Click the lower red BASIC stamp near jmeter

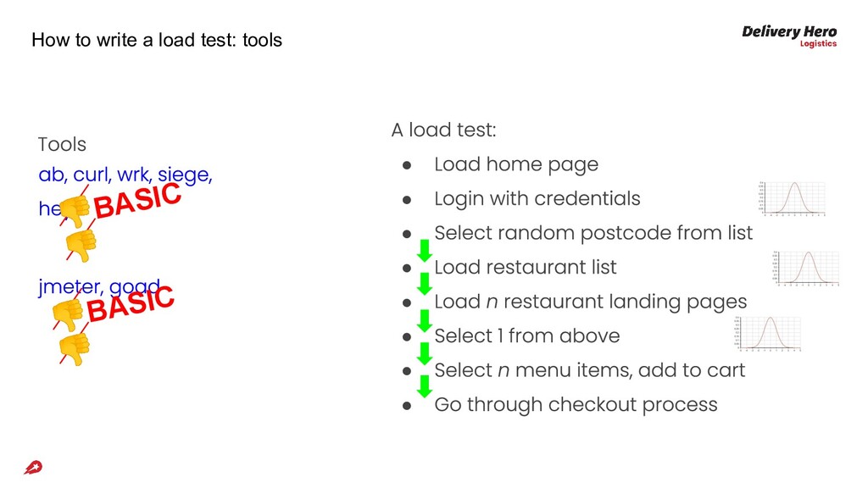(x=130, y=303)
